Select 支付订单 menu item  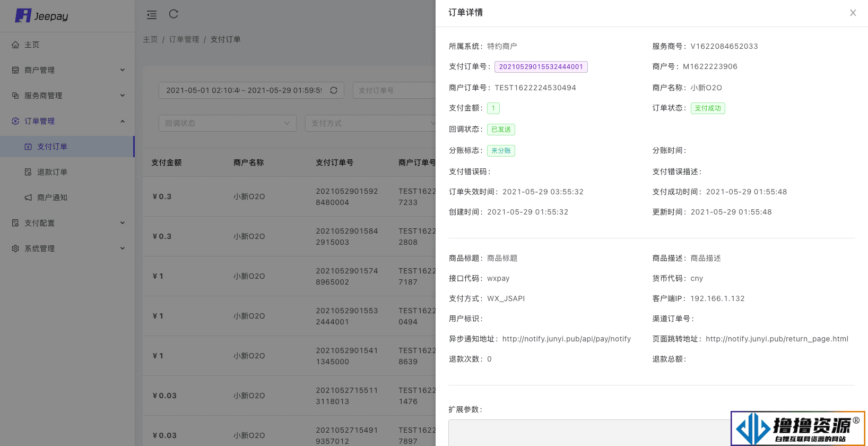[67, 147]
